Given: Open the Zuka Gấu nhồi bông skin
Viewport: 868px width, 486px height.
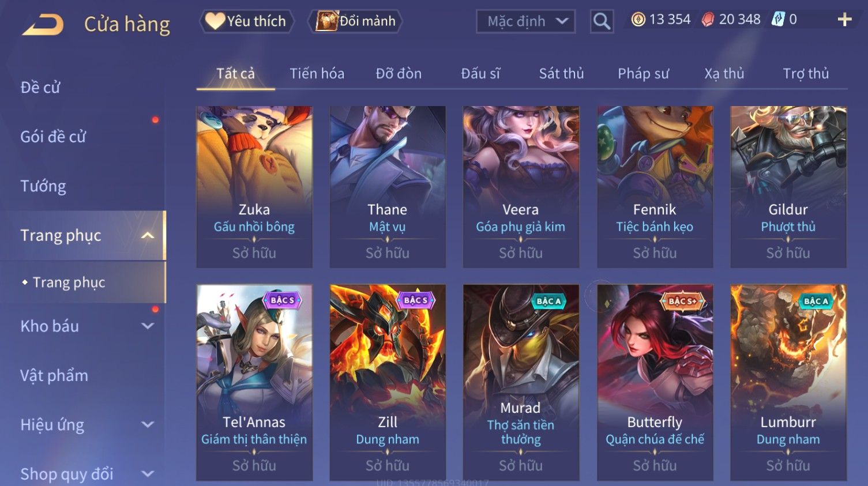Looking at the screenshot, I should tap(254, 187).
